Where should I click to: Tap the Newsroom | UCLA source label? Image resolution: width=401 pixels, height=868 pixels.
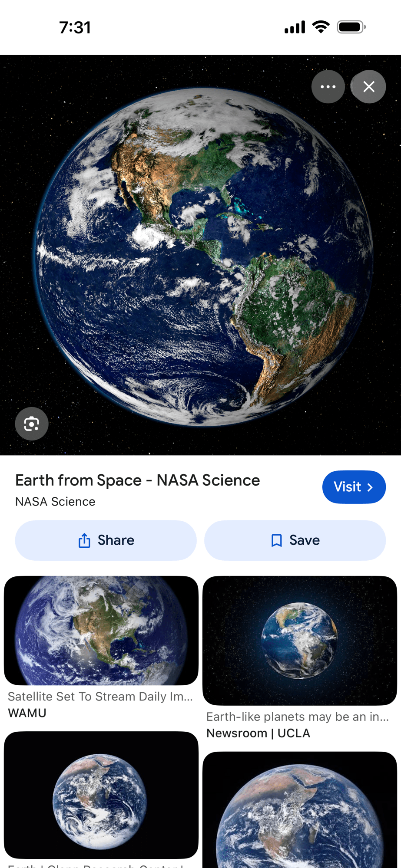pos(258,733)
